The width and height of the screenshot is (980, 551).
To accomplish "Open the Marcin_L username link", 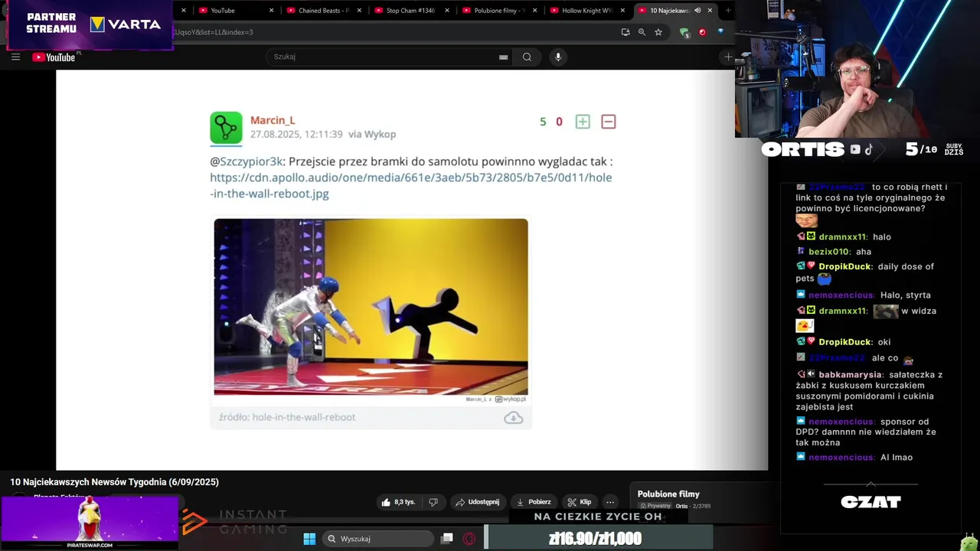I will 273,120.
